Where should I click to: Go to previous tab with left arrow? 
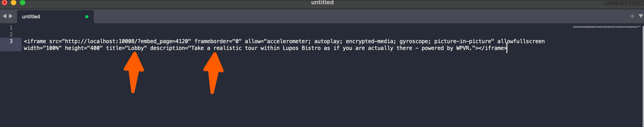(x=4, y=16)
